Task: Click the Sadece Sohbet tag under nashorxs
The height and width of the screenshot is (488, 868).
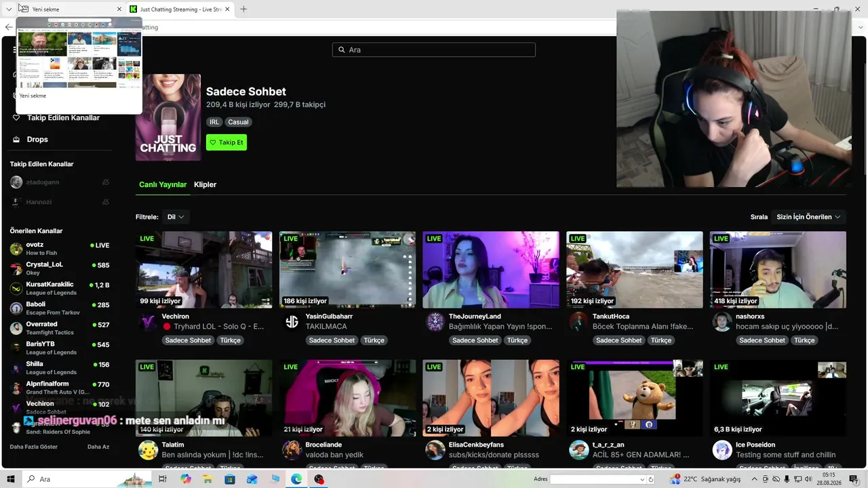Action: pos(762,340)
